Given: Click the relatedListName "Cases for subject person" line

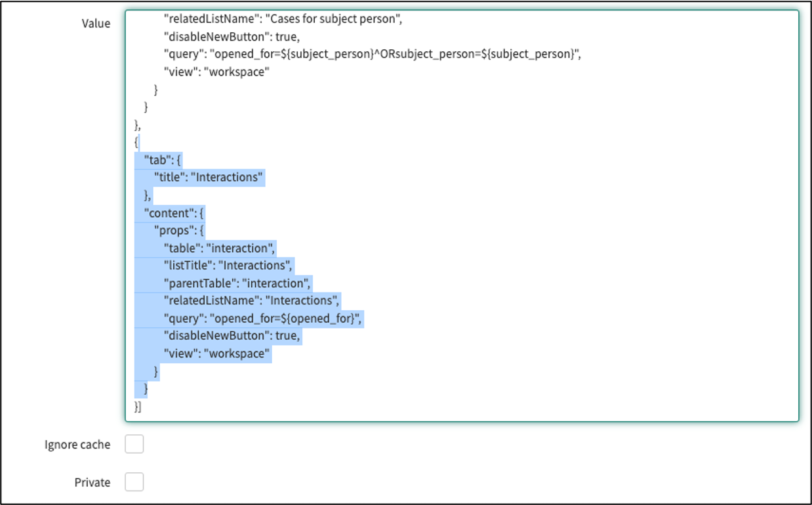Looking at the screenshot, I should [x=283, y=19].
